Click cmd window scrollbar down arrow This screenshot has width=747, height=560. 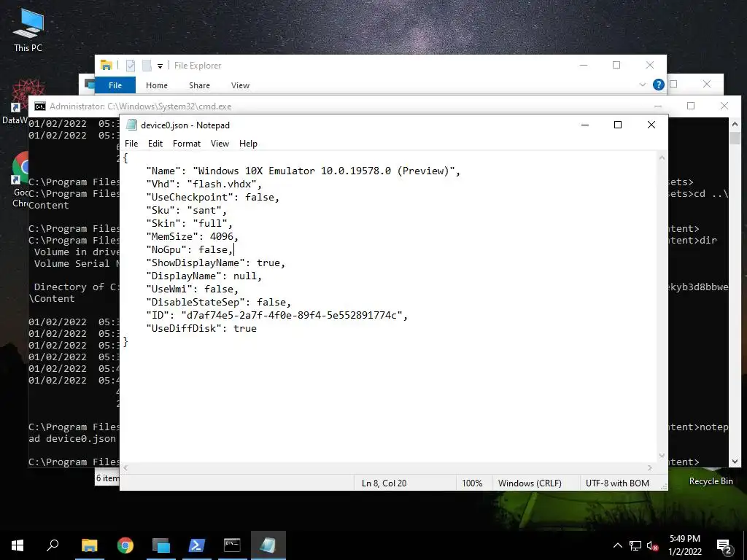(x=735, y=462)
